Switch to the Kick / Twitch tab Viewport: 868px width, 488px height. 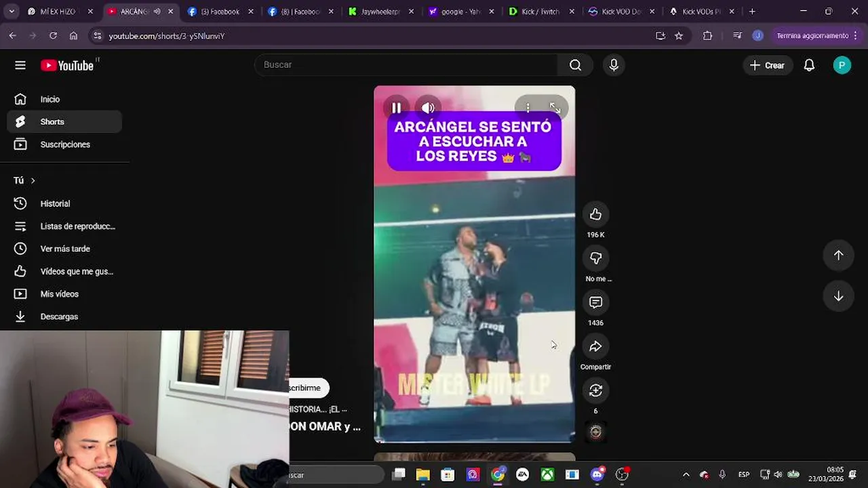(x=540, y=12)
